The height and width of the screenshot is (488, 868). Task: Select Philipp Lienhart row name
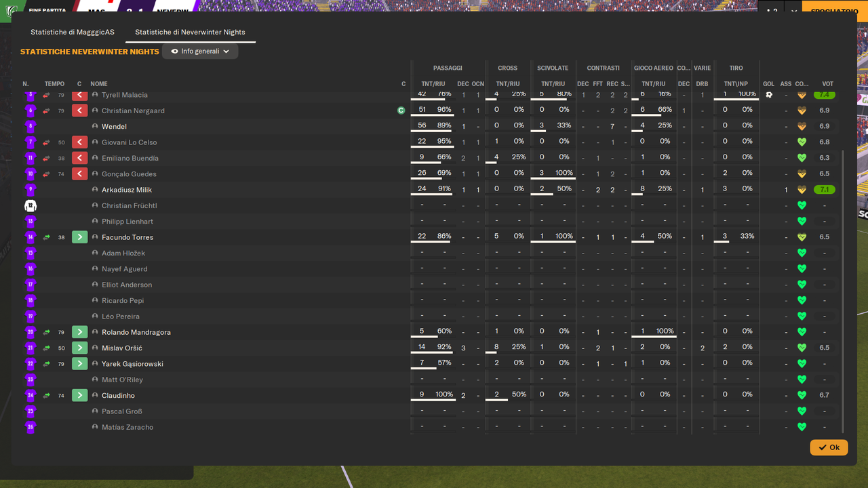pyautogui.click(x=127, y=222)
